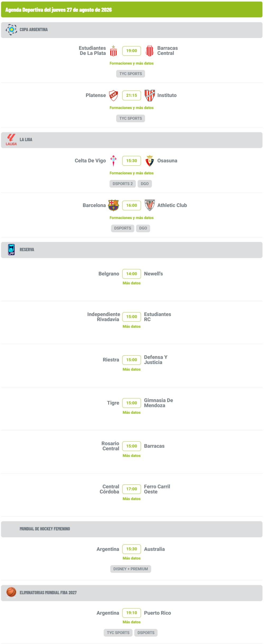Click the Athletic Club crest
This screenshot has width=264, height=644.
coord(150,205)
